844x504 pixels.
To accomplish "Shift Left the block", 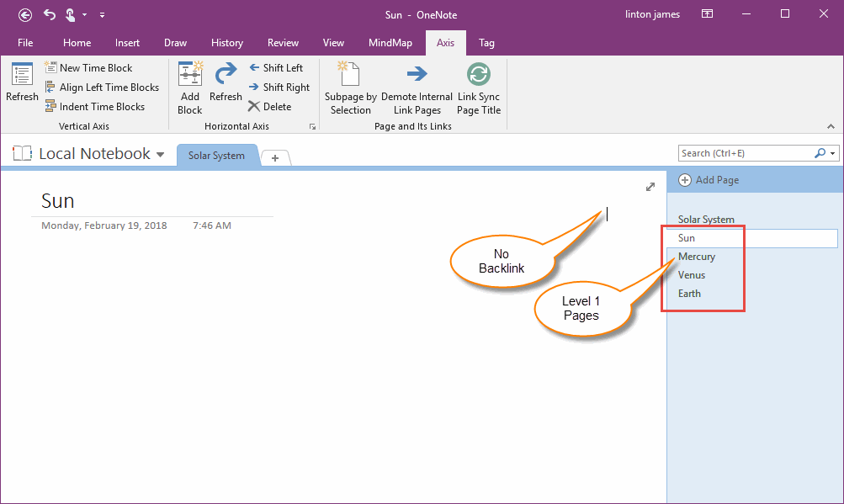I will coord(276,68).
